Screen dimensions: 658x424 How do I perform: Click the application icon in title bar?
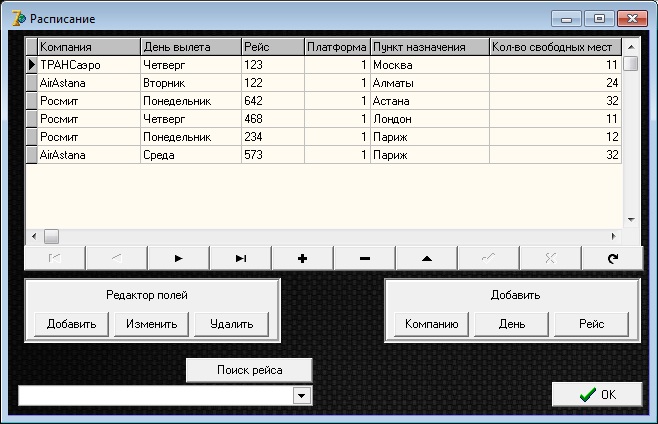[18, 18]
